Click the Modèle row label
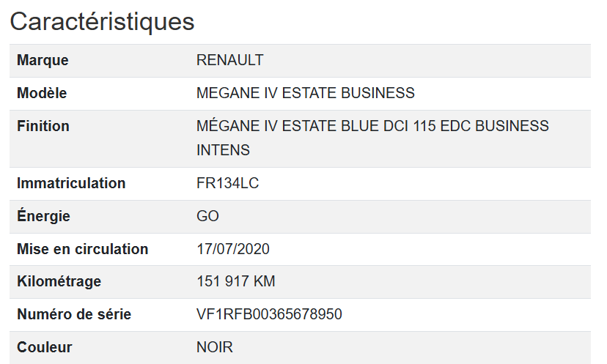607x364 pixels. tap(42, 93)
